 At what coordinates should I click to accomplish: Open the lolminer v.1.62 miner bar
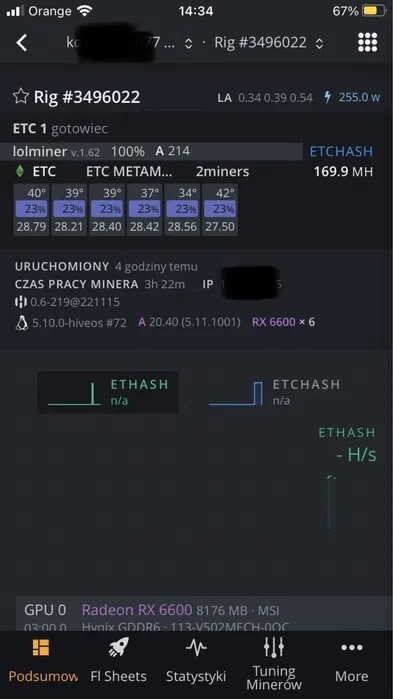point(157,151)
